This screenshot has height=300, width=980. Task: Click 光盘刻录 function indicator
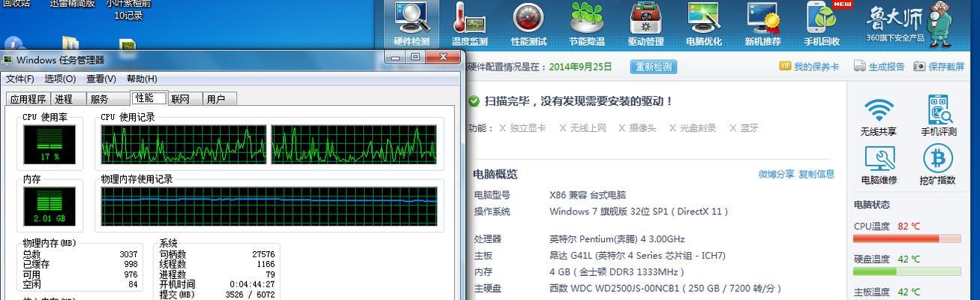click(x=693, y=128)
